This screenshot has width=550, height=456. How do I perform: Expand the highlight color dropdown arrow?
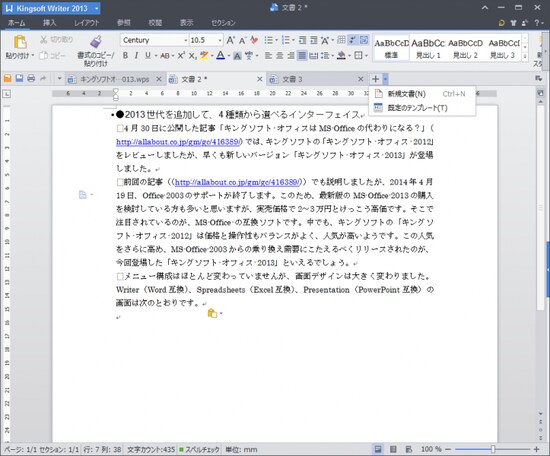pos(212,55)
